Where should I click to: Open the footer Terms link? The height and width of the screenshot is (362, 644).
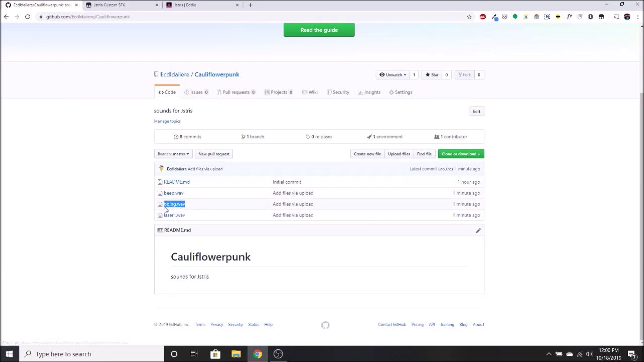[x=200, y=325]
